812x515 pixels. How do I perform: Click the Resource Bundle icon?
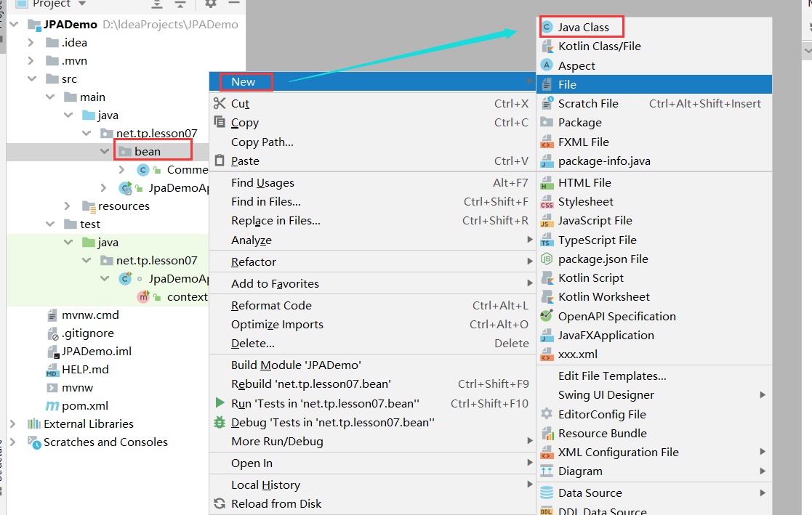pyautogui.click(x=547, y=433)
